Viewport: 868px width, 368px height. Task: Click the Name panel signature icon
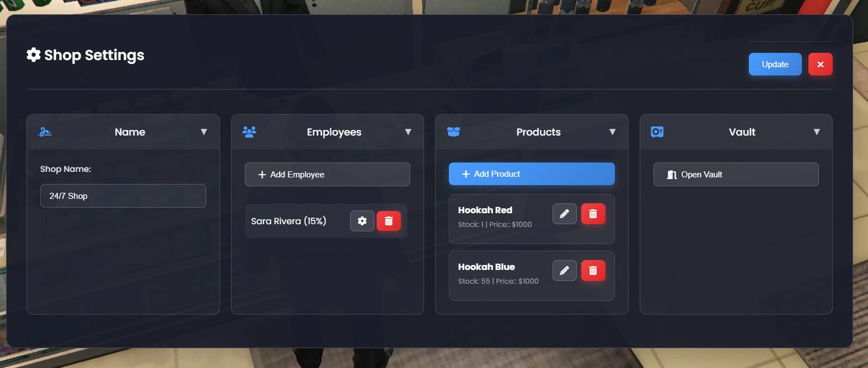pos(45,132)
